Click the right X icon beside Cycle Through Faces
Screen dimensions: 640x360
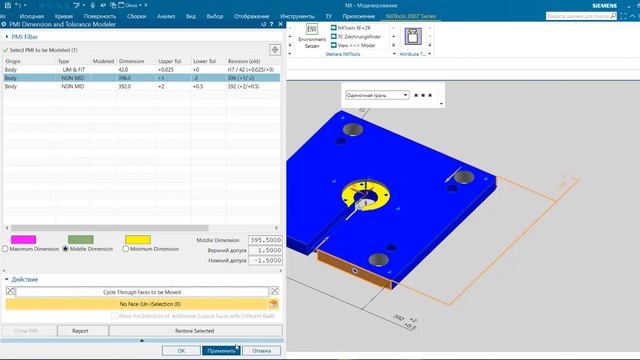point(275,291)
